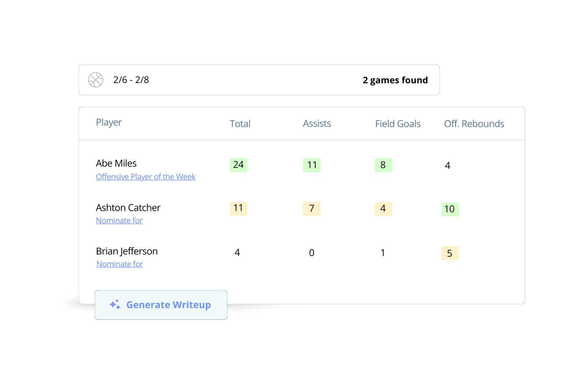Click Nominate for under Ashton Catcher
Image resolution: width=588 pixels, height=392 pixels.
click(x=119, y=221)
